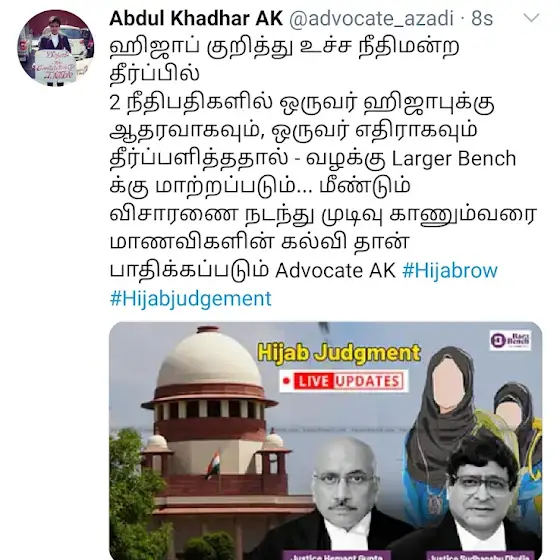Click the Advocate AK signature text
The image size is (560, 560).
[335, 270]
